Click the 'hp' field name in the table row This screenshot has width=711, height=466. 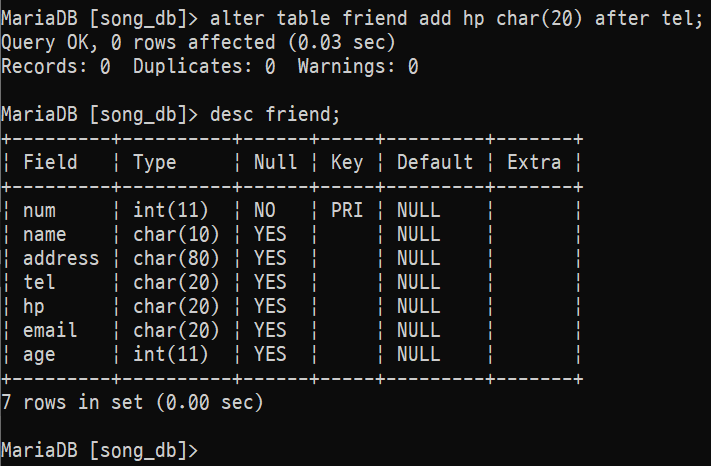[34, 306]
